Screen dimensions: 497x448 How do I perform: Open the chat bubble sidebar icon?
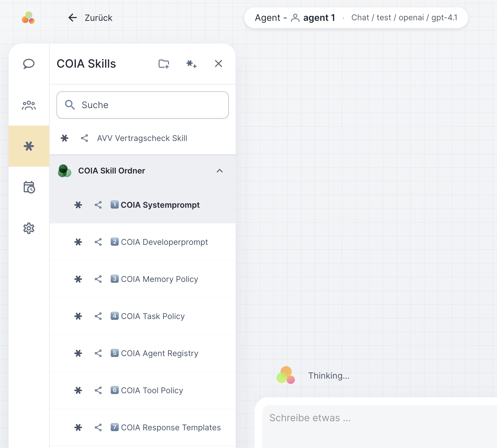29,64
